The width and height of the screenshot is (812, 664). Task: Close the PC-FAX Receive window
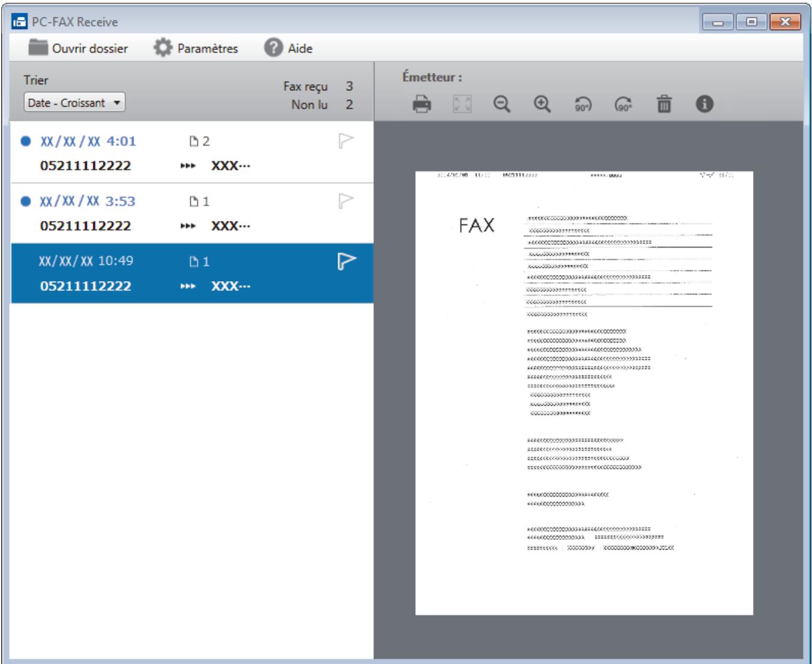point(784,22)
